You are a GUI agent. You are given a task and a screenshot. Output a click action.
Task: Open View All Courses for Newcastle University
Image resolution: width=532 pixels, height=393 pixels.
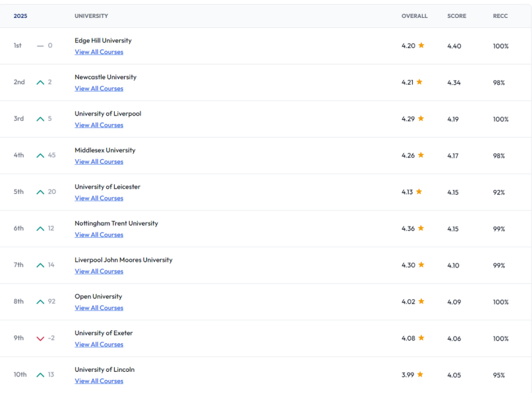(99, 89)
